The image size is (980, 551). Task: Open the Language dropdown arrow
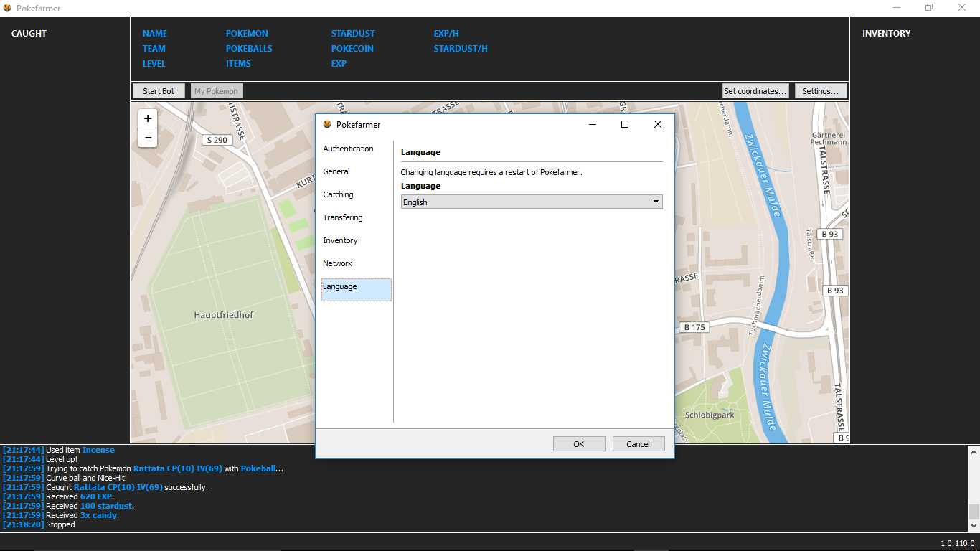point(656,202)
